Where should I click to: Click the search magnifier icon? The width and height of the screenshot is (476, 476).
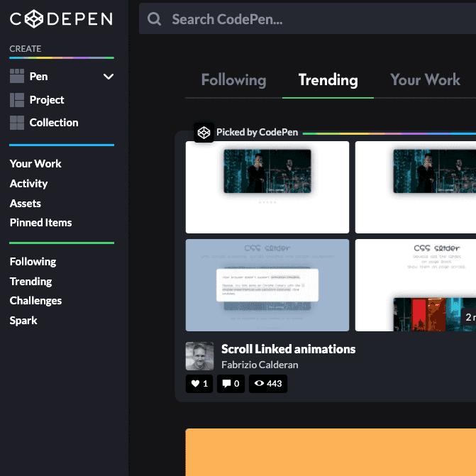tap(154, 19)
